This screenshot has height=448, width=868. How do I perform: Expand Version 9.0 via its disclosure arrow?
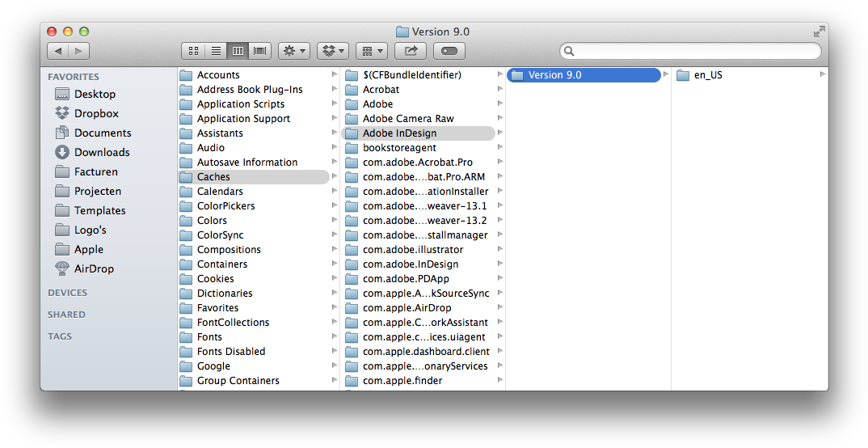click(665, 74)
